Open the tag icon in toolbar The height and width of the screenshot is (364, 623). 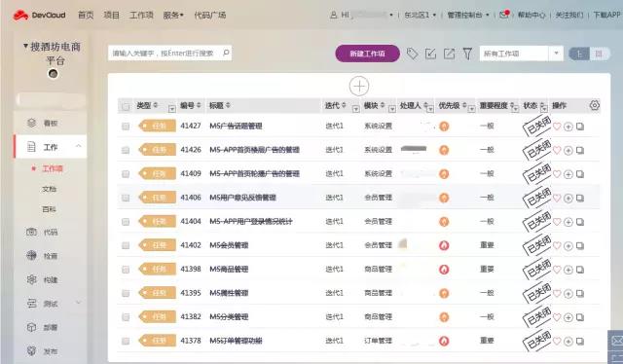click(412, 54)
